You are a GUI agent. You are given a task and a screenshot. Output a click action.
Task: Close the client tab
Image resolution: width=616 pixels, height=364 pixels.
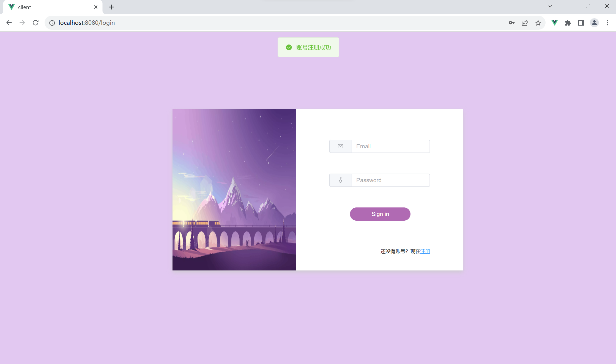(x=96, y=7)
